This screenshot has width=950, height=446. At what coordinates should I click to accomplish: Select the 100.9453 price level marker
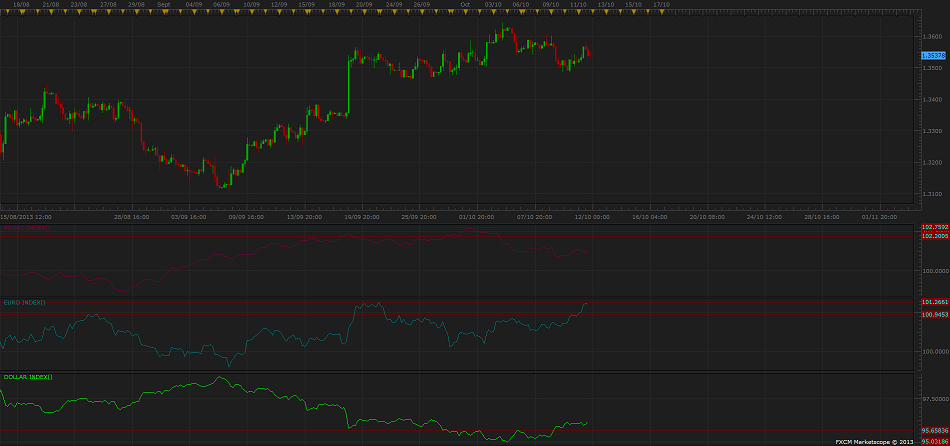point(934,314)
